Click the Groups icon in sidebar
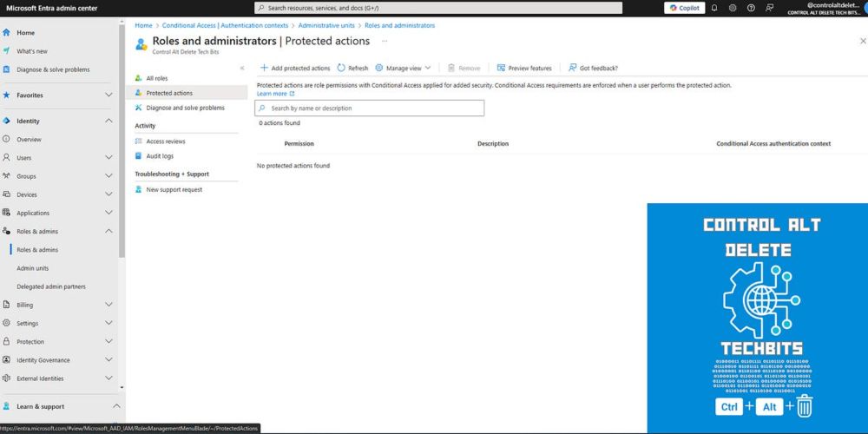 pyautogui.click(x=7, y=176)
